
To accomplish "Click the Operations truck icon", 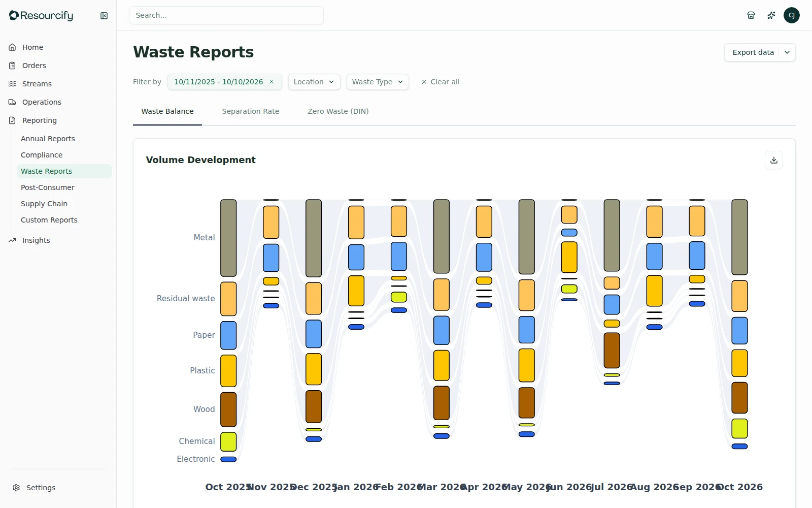I will click(12, 102).
